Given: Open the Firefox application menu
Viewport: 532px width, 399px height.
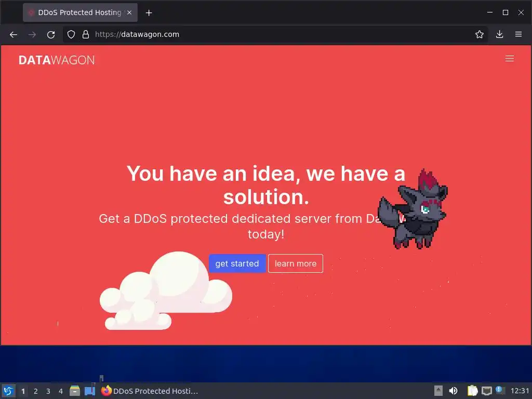Looking at the screenshot, I should pyautogui.click(x=518, y=34).
